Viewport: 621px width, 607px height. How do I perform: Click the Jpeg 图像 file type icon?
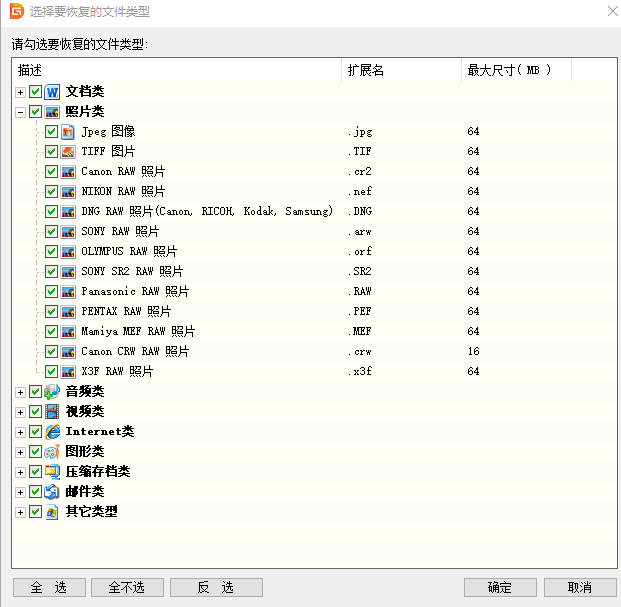(x=68, y=132)
